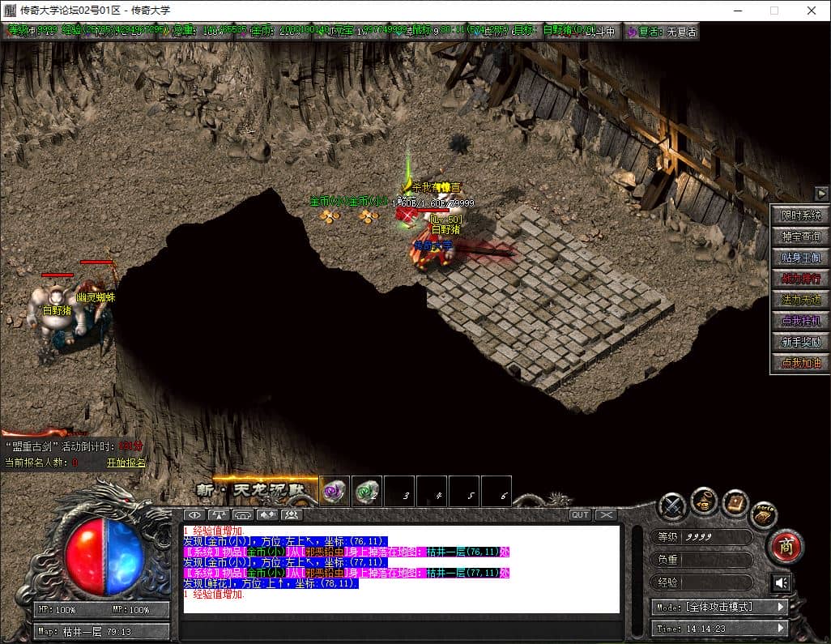The height and width of the screenshot is (644, 831).
Task: Open the skill book icon
Action: tap(735, 503)
